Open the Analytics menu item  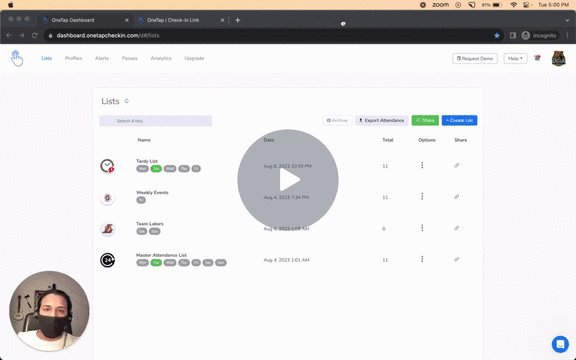pyautogui.click(x=161, y=58)
